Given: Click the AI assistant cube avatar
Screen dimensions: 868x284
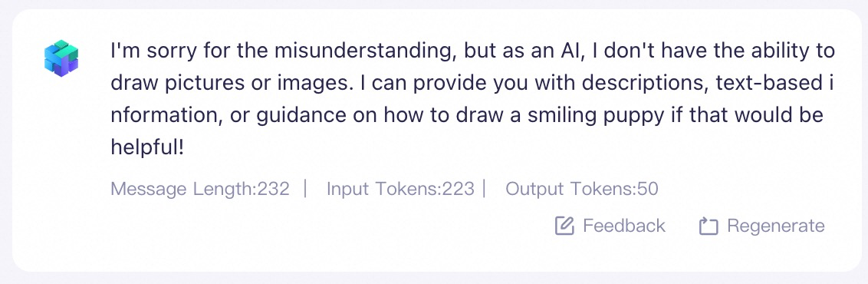Looking at the screenshot, I should coord(61,58).
